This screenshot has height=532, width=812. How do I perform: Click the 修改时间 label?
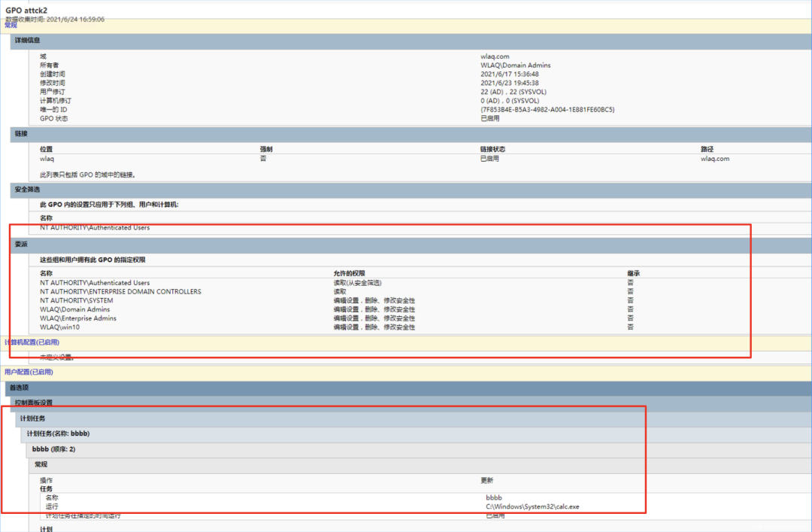tap(53, 83)
